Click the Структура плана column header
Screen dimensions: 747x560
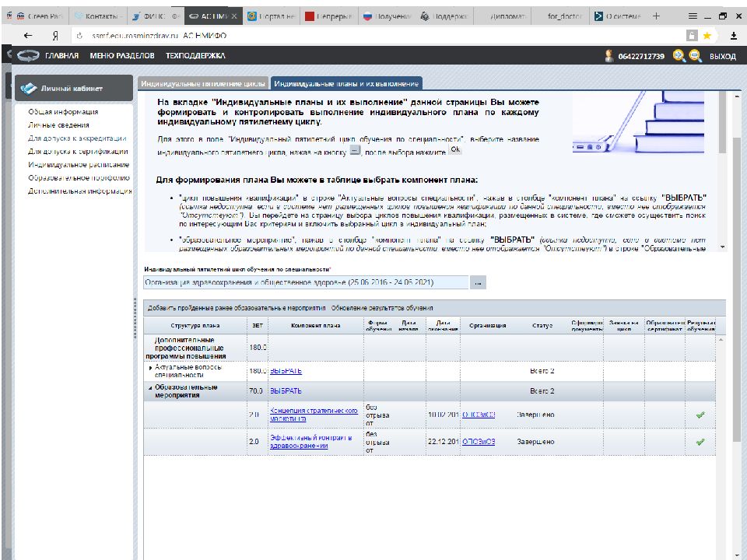(x=195, y=326)
